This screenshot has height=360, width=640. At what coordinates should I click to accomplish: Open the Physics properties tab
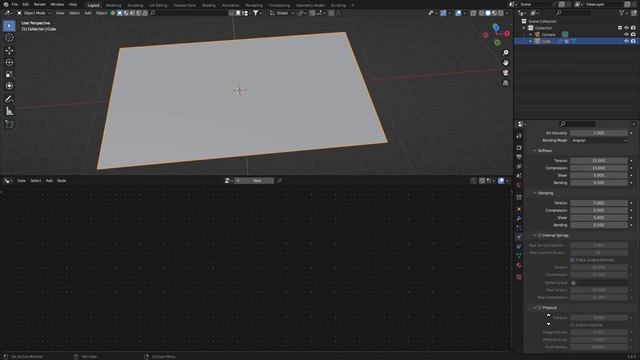pos(519,237)
